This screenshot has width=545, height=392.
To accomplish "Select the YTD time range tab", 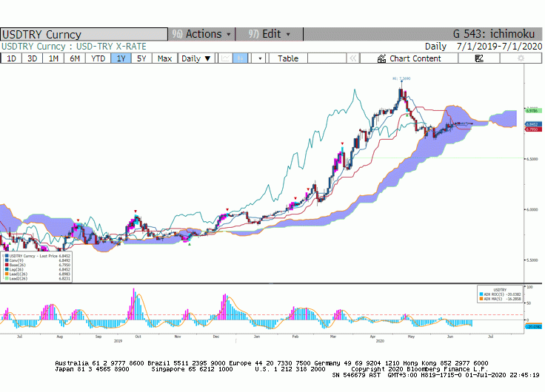I will 98,58.
